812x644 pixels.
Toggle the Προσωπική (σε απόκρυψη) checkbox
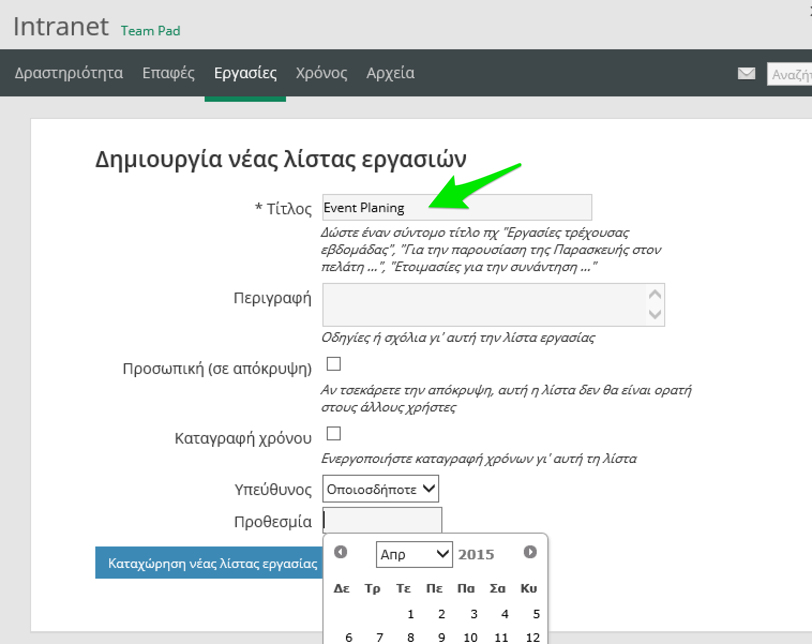334,364
